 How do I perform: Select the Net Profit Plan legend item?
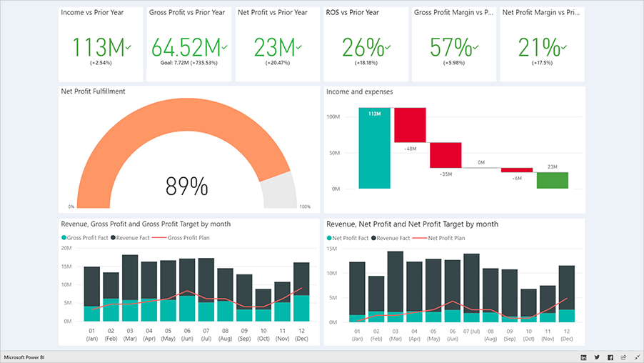pyautogui.click(x=446, y=237)
